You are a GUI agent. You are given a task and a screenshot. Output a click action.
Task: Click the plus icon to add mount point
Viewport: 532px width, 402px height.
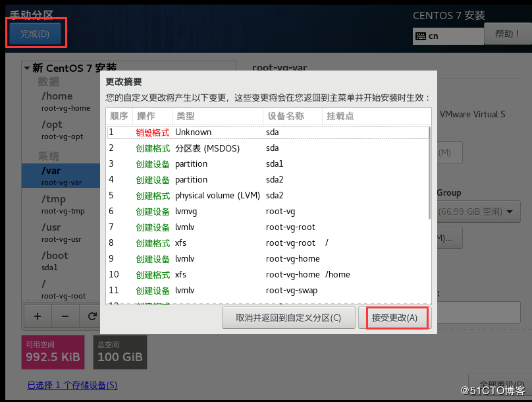[38, 316]
